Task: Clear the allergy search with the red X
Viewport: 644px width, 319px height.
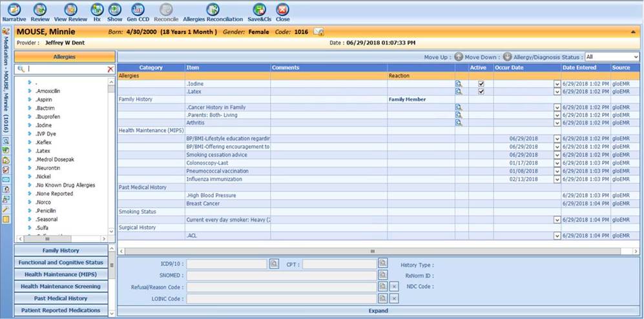Action: (110, 69)
